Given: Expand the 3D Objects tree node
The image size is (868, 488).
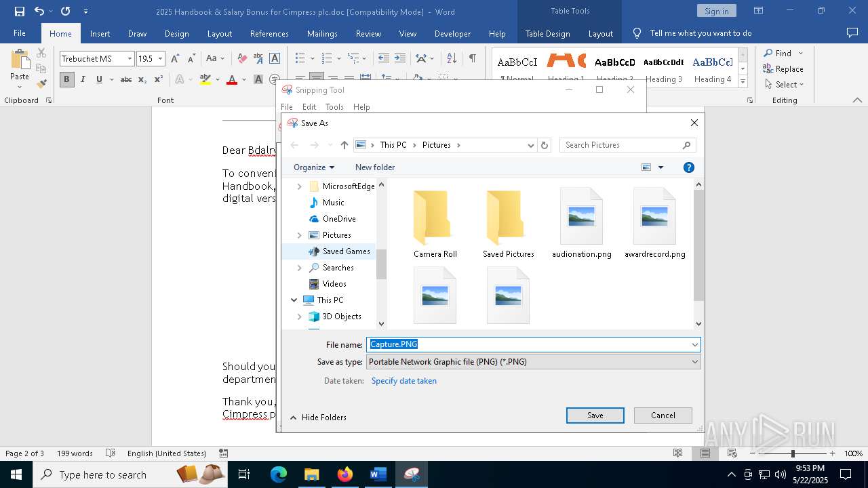Looking at the screenshot, I should point(300,317).
